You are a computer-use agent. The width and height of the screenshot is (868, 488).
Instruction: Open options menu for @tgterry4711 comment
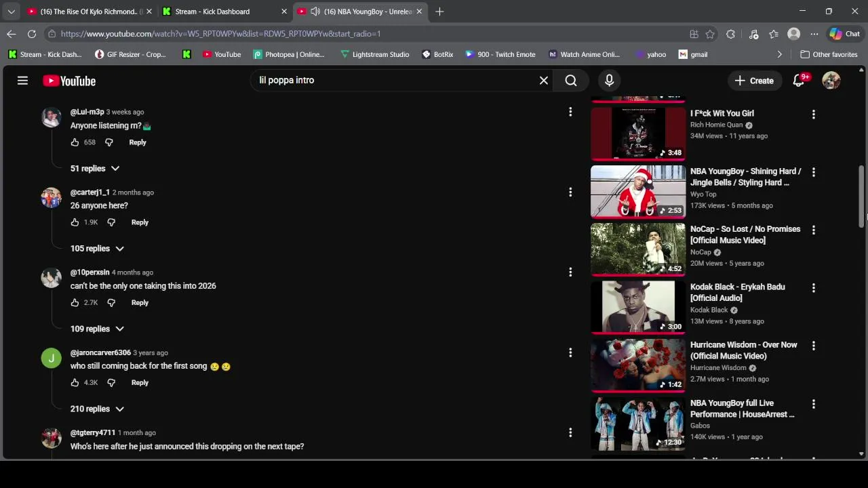[570, 432]
